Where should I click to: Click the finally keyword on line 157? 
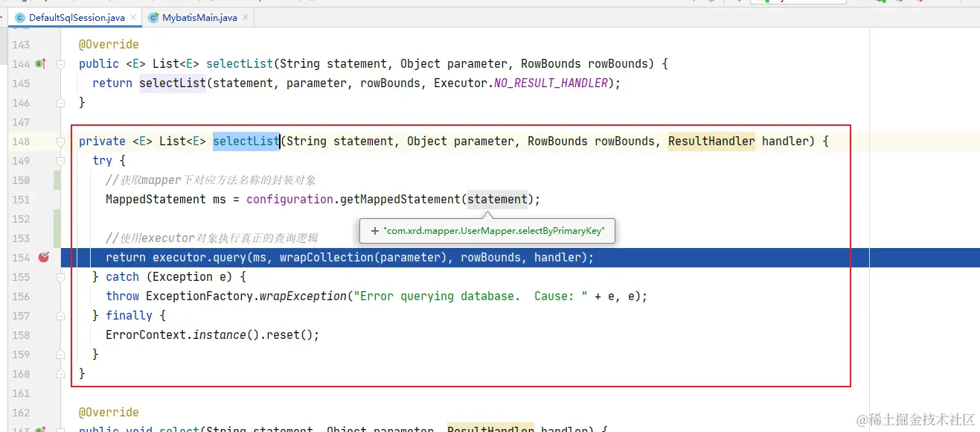click(x=129, y=316)
